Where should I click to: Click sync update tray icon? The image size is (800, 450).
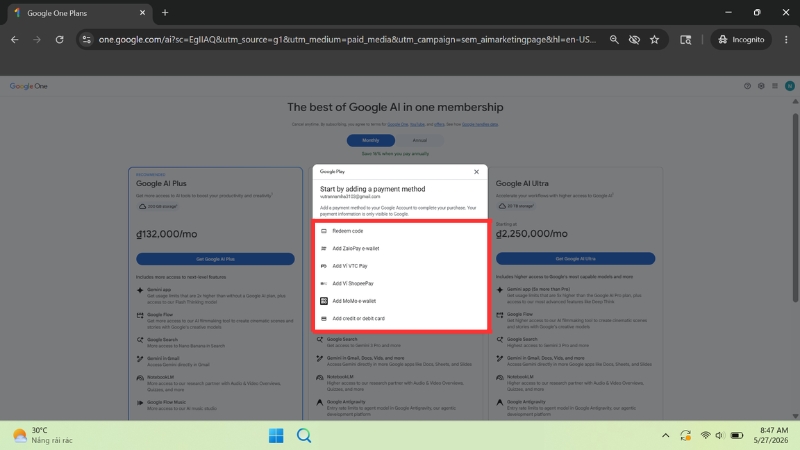click(685, 435)
